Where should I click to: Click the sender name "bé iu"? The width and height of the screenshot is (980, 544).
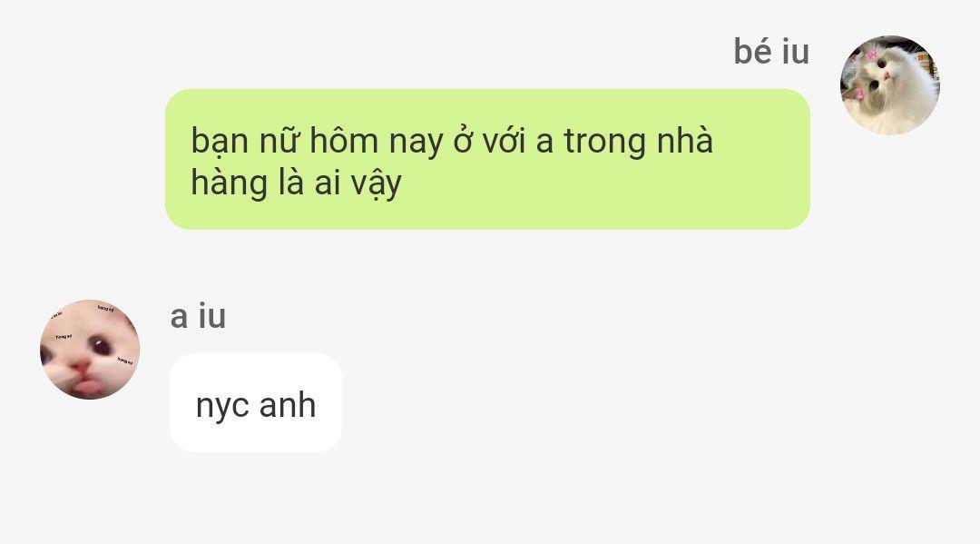[x=771, y=51]
